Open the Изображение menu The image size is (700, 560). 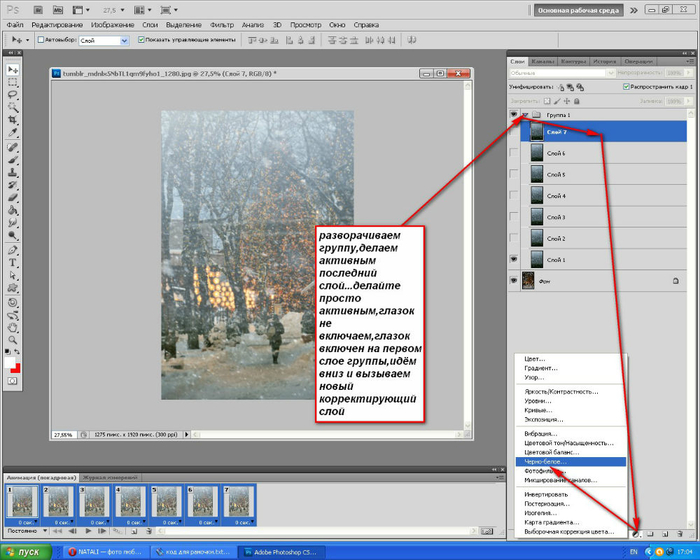(112, 25)
